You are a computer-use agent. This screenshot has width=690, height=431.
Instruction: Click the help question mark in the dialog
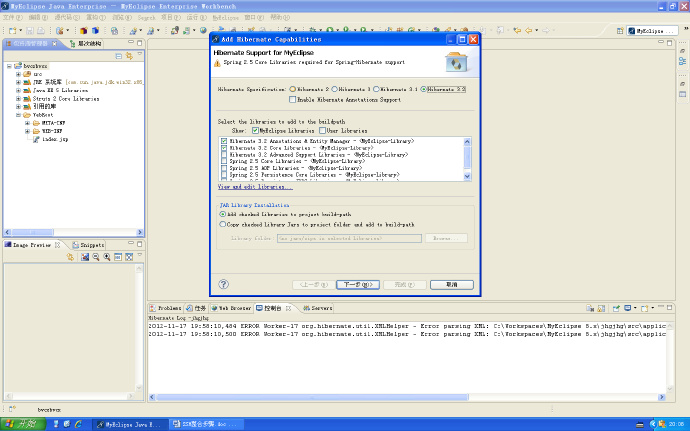click(224, 284)
